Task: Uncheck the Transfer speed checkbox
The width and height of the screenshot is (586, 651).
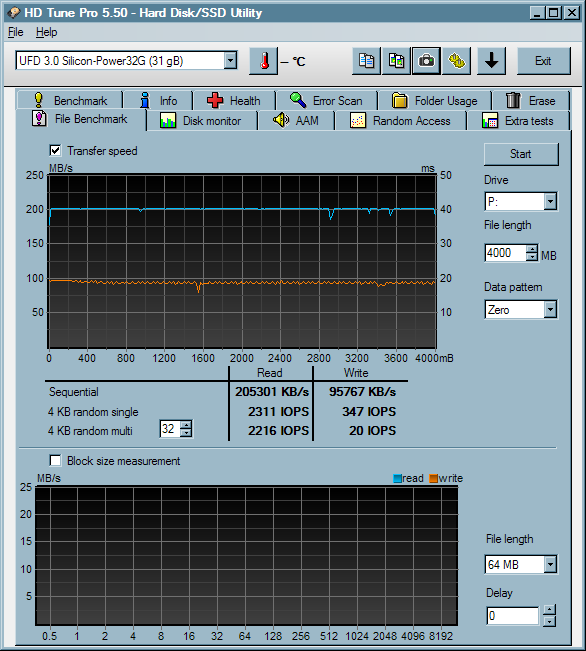Action: click(55, 150)
